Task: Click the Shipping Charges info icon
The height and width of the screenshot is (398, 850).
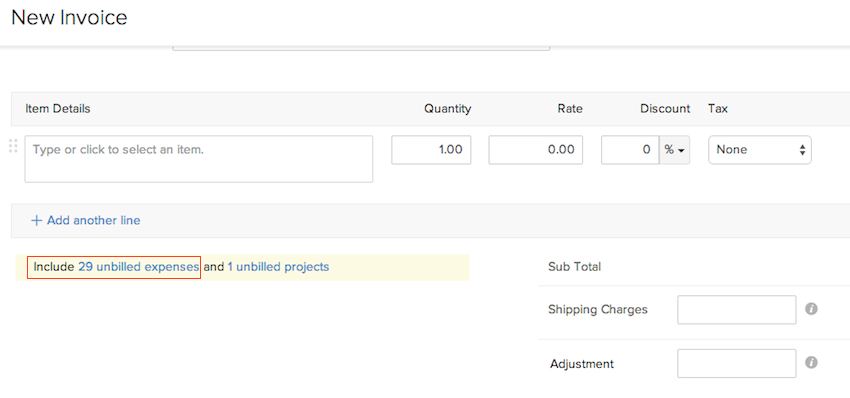Action: pyautogui.click(x=811, y=309)
